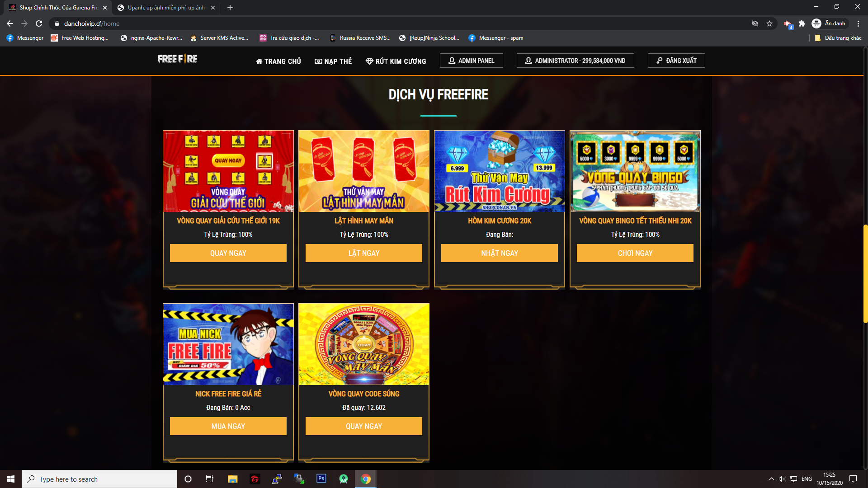Click the MUA NGAY button
The height and width of the screenshot is (488, 868).
coord(228,426)
